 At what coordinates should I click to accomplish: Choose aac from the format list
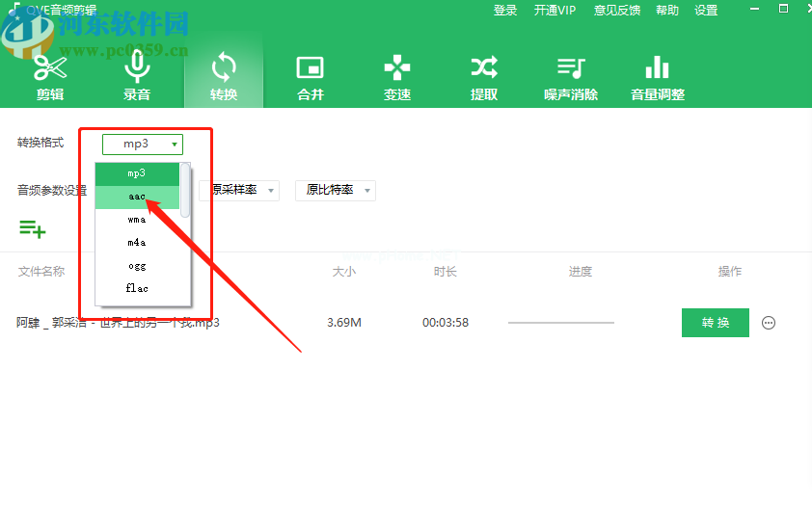click(x=137, y=197)
